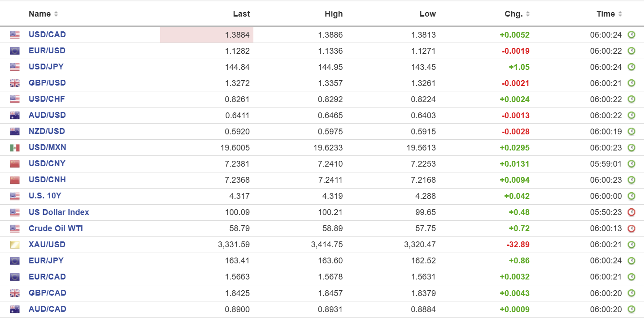644x318 pixels.
Task: Open the U.S. 10Y link
Action: point(44,196)
